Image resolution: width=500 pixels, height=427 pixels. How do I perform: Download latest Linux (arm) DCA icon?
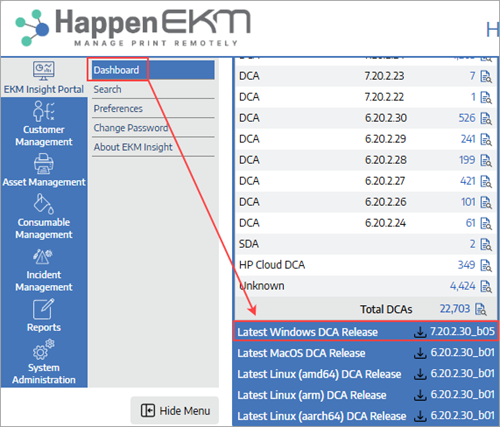(420, 395)
